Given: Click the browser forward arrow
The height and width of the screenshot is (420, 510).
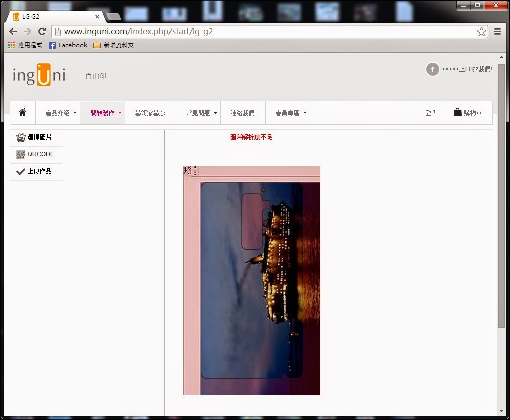Looking at the screenshot, I should pos(27,32).
